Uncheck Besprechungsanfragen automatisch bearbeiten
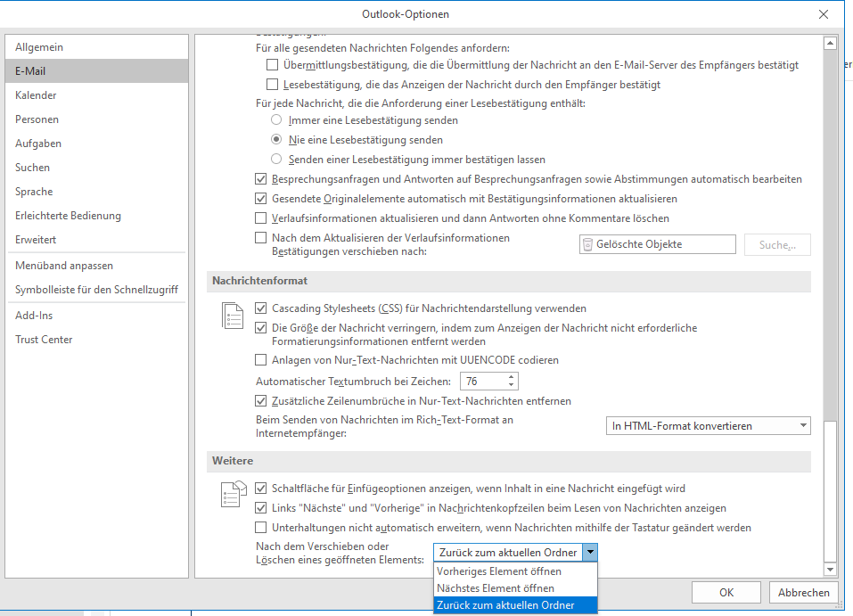 pyautogui.click(x=261, y=179)
